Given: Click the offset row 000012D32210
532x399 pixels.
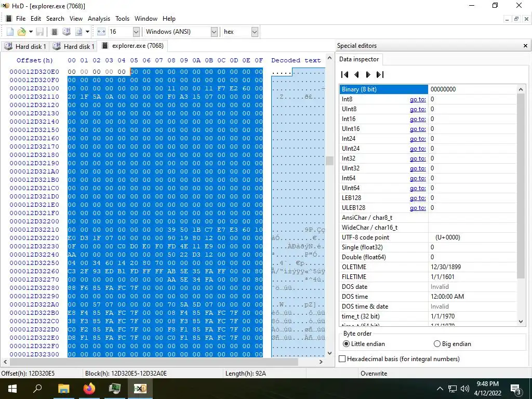Looking at the screenshot, I should click(34, 230).
